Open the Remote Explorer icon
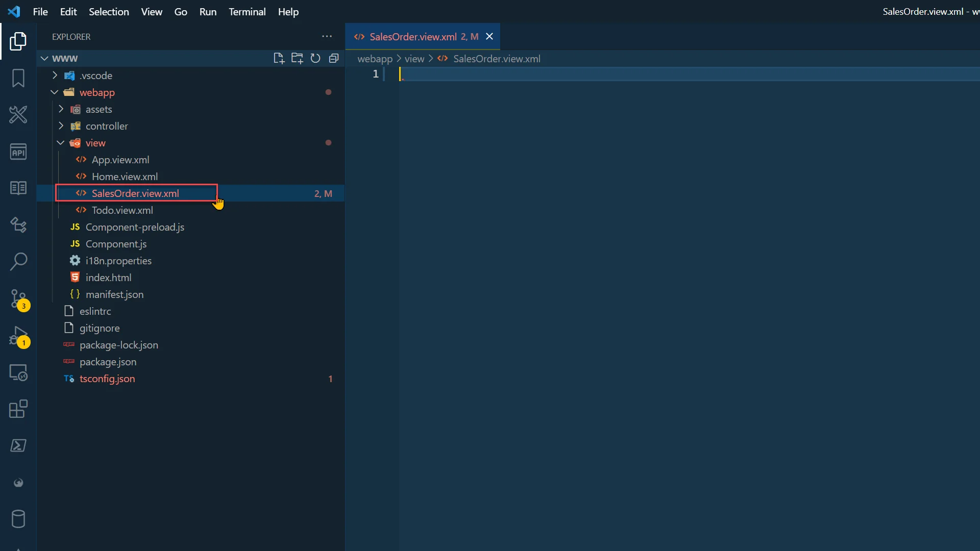This screenshot has width=980, height=551. click(18, 373)
